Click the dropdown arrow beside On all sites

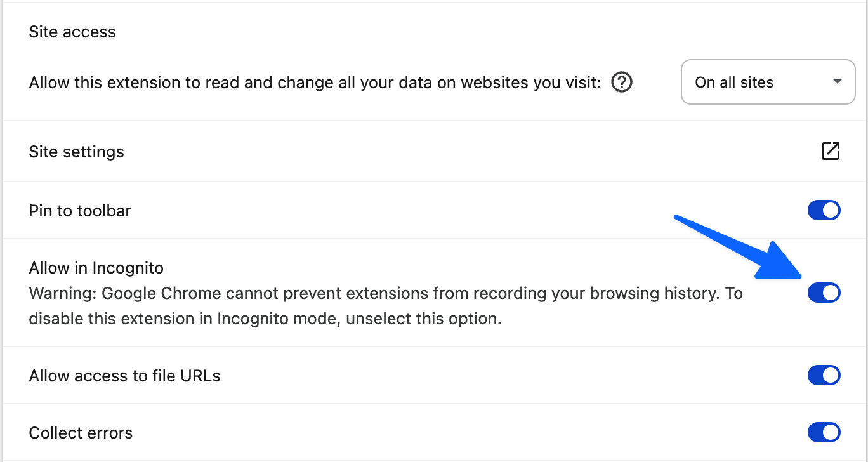tap(838, 82)
